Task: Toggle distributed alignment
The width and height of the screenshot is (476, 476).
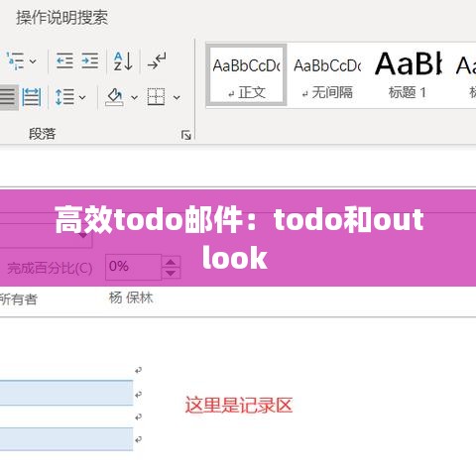Action: [32, 97]
